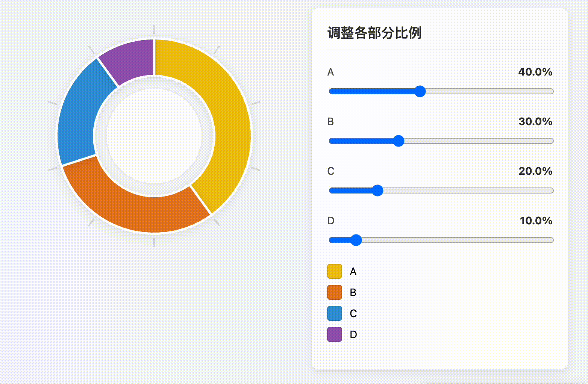Click the B slider handle

click(398, 141)
